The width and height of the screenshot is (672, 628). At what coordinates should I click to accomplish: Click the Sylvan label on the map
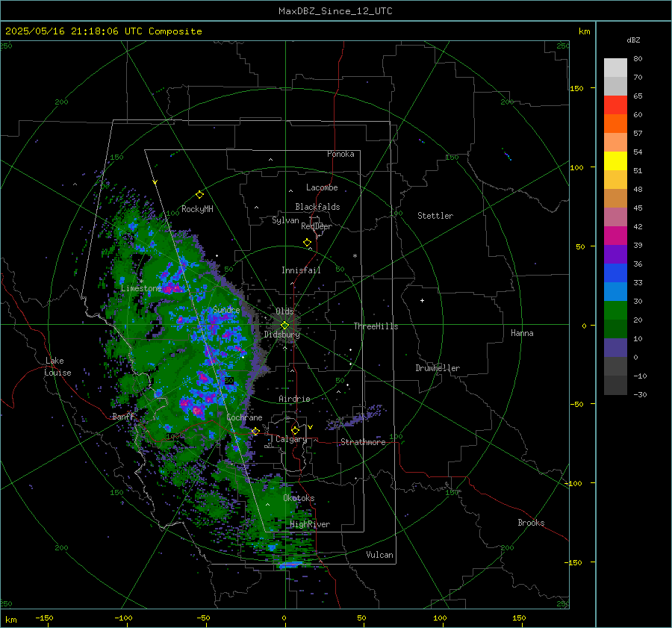pos(285,220)
